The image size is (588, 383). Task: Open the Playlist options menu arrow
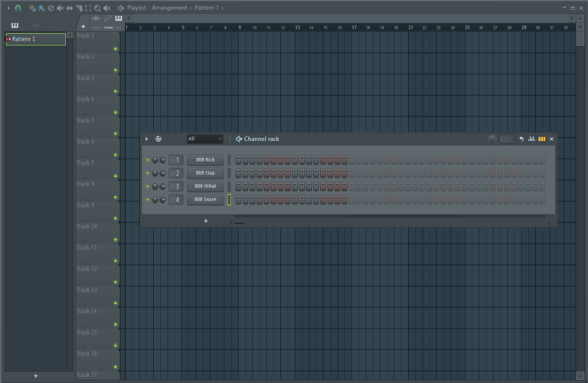[x=8, y=8]
